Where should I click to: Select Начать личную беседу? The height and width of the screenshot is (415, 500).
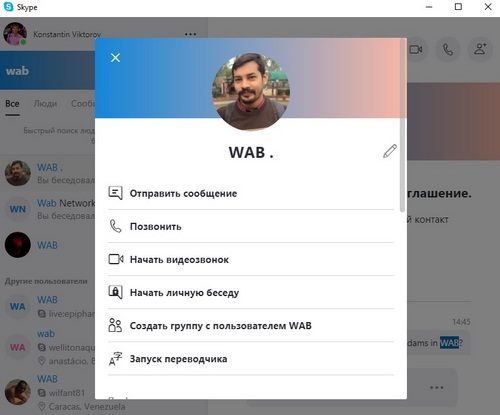tap(251, 292)
